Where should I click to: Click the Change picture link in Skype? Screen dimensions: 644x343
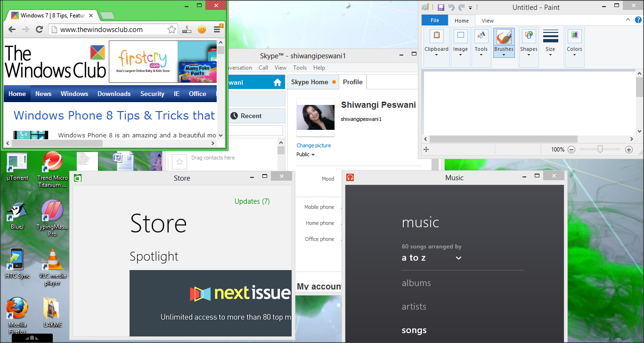(x=314, y=145)
